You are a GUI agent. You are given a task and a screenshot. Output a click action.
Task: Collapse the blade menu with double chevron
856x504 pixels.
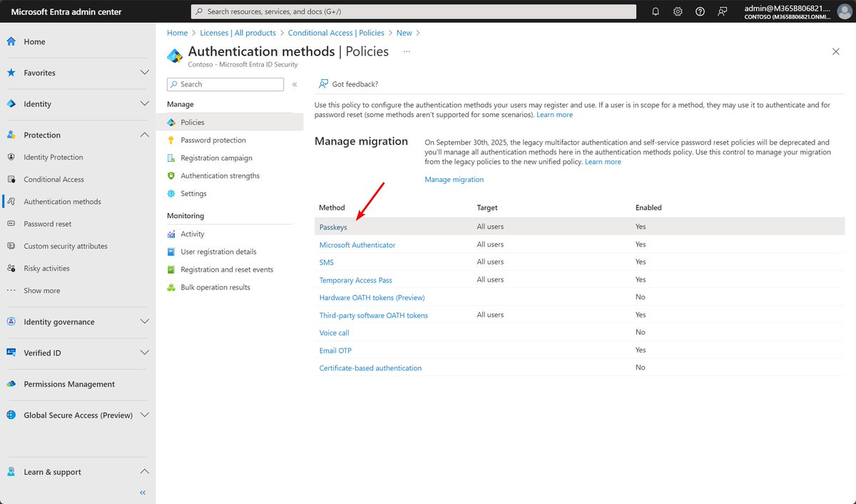pyautogui.click(x=295, y=84)
